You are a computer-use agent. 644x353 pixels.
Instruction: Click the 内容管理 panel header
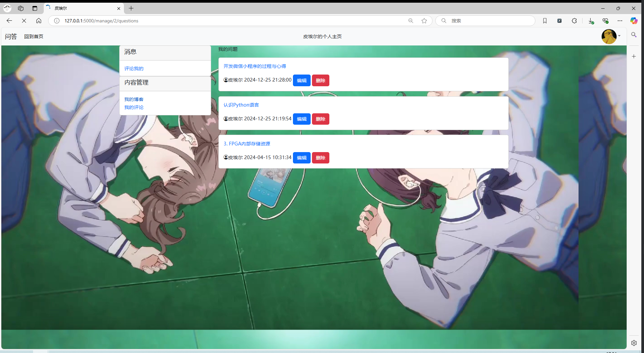(x=165, y=84)
